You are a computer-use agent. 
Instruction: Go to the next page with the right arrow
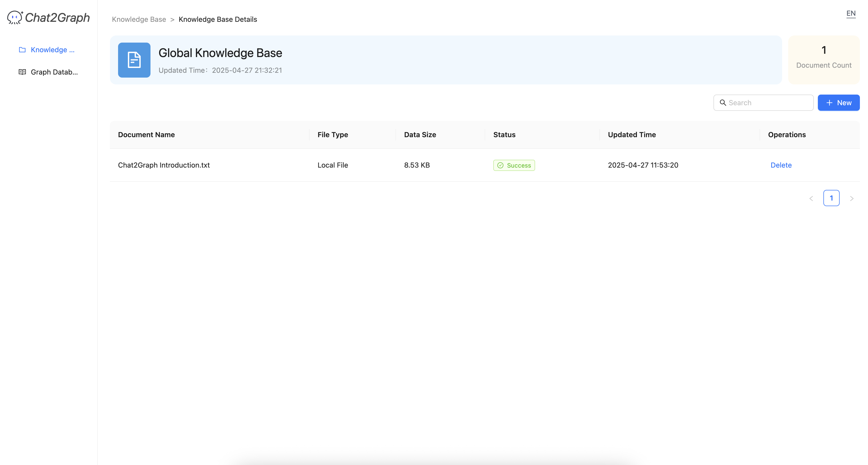852,198
